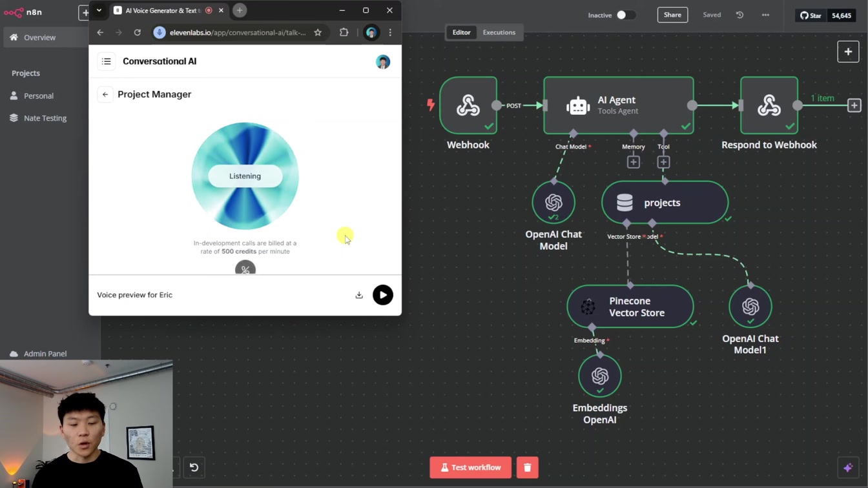Open the Chrome profile avatar
Screen dimensions: 868x488
click(371, 32)
